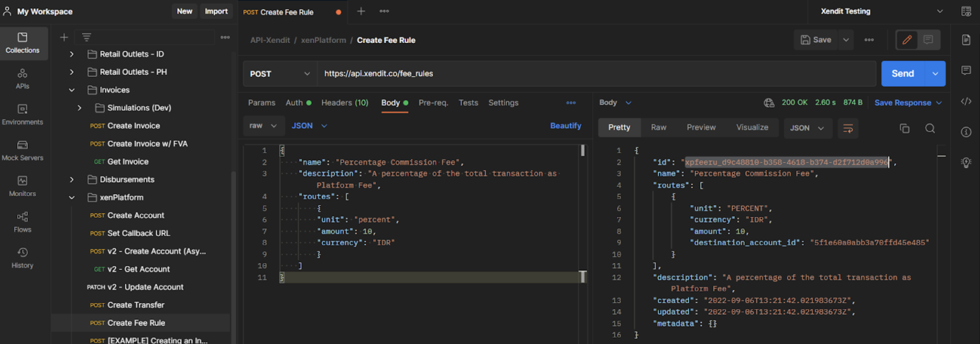Open comments panel in right sidebar
This screenshot has height=344, width=980.
tap(966, 70)
